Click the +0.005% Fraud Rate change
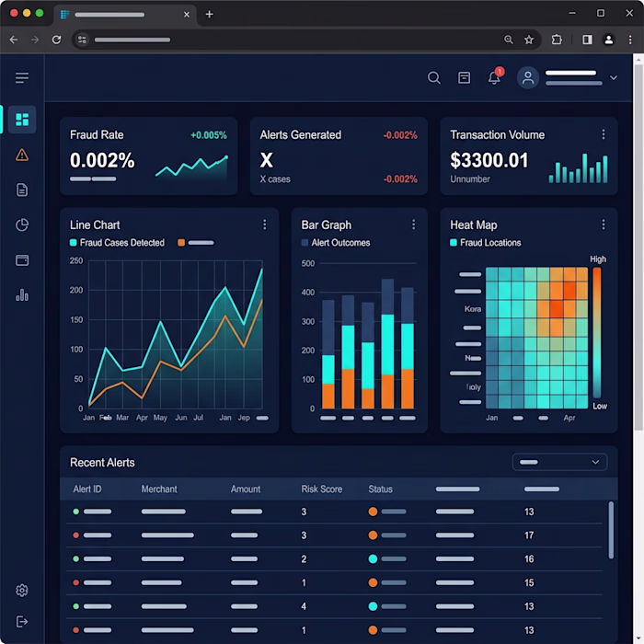 pyautogui.click(x=209, y=135)
